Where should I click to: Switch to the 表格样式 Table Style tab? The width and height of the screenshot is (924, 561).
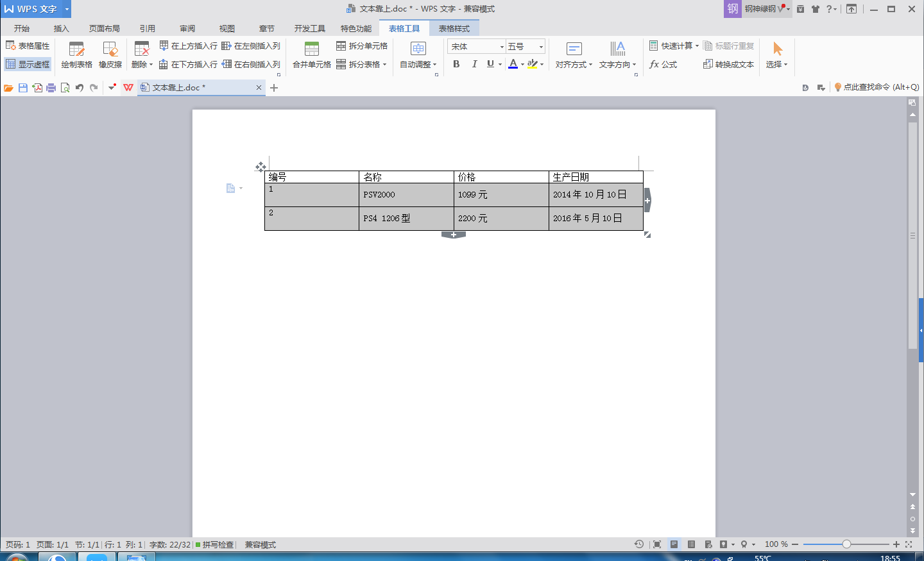click(454, 28)
